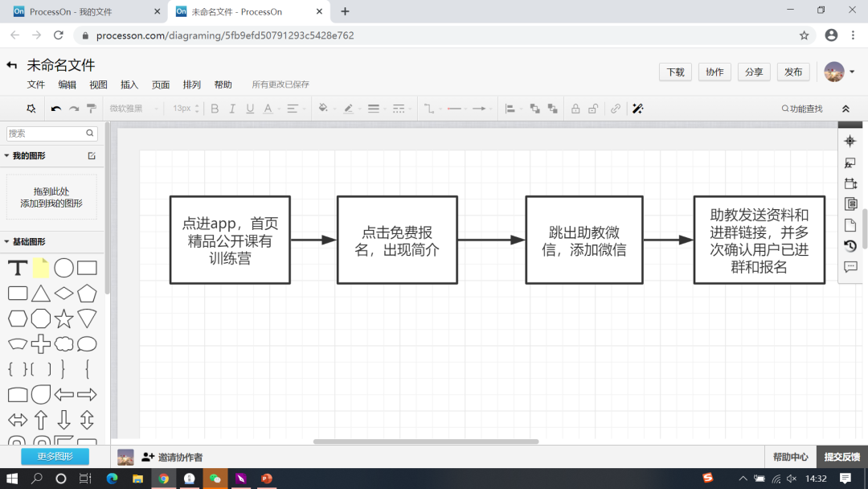
Task: Select the lock shape icon
Action: 575,108
